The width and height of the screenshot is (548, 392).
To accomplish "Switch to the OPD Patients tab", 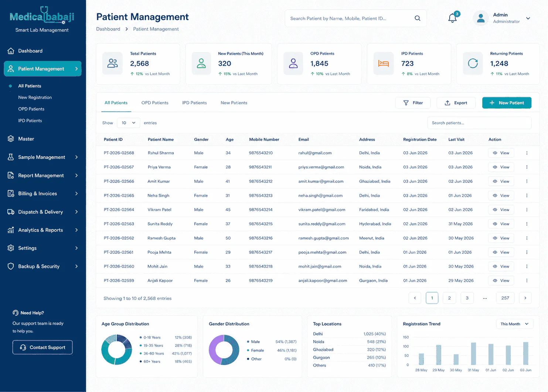I will point(155,103).
